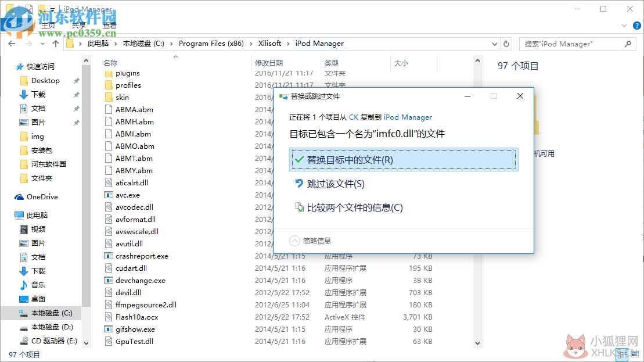
Task: Replace the file in the destination
Action: click(x=404, y=159)
